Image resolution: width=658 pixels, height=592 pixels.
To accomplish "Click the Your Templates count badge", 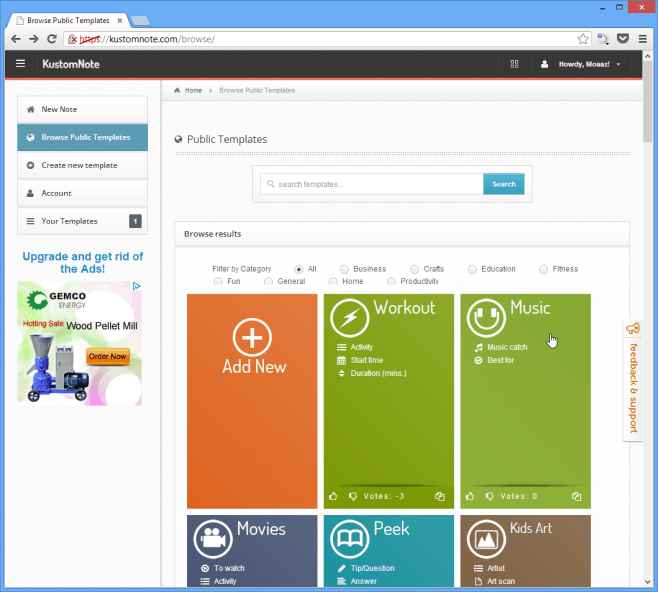I will point(135,221).
